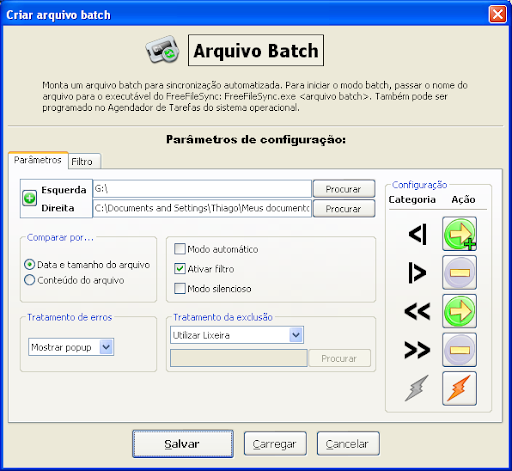Click the right-newer double arrow symbol
The image size is (512, 471).
point(417,350)
